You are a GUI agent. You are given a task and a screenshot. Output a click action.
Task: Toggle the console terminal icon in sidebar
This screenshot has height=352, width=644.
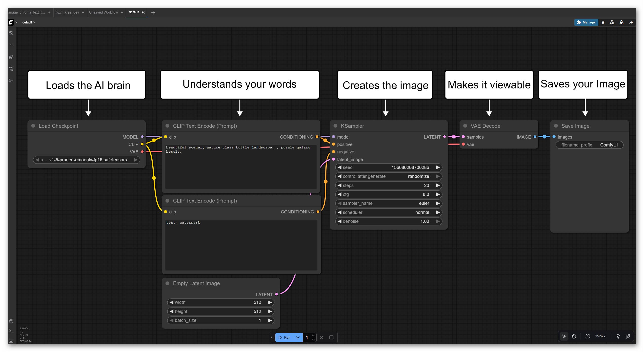point(11,331)
